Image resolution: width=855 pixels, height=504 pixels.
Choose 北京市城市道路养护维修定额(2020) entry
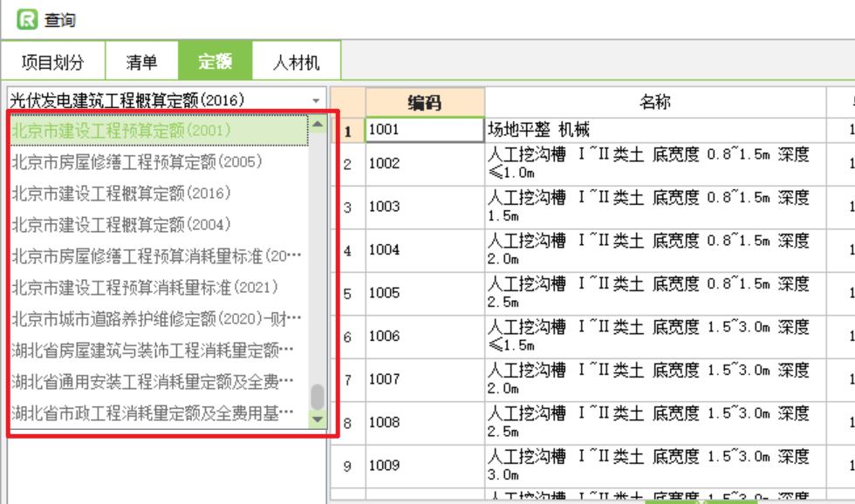click(157, 318)
